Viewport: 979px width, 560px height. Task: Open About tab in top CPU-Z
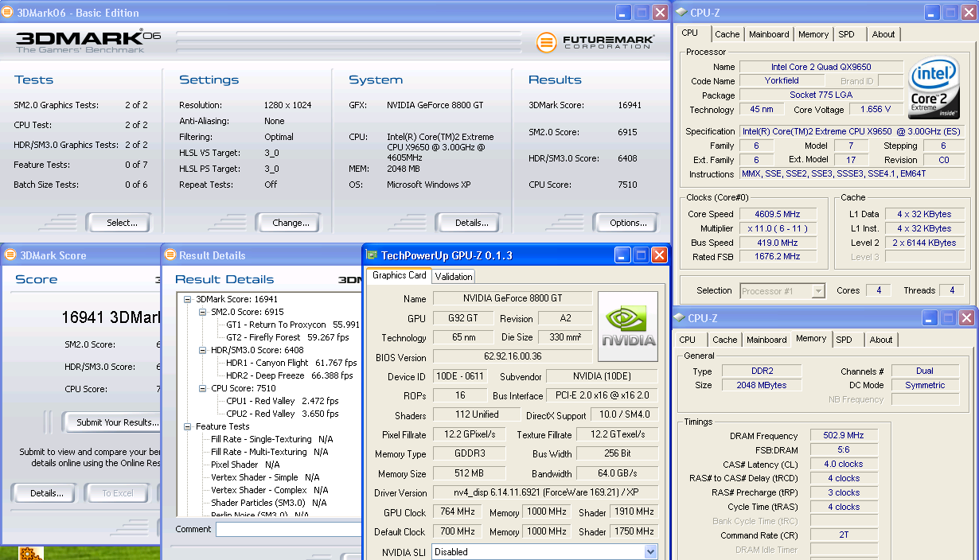(883, 34)
